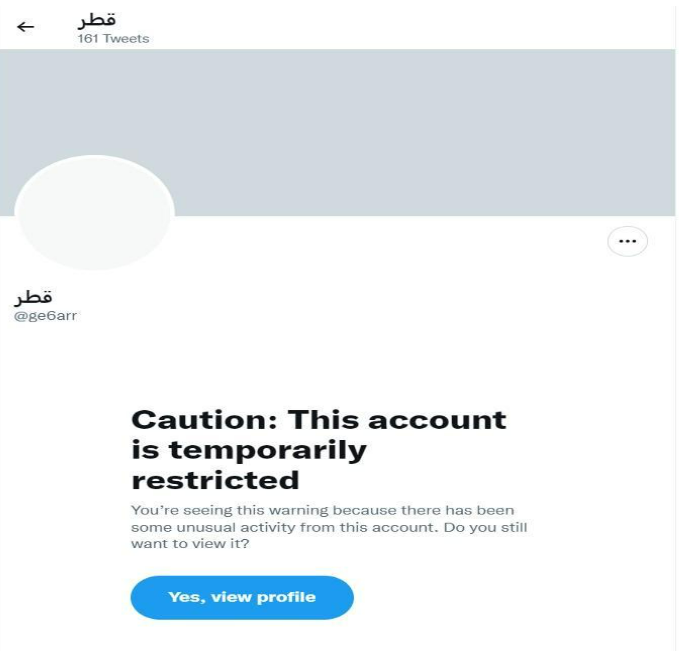The height and width of the screenshot is (655, 679).
Task: Click the قطر title in top bar
Action: pos(97,20)
